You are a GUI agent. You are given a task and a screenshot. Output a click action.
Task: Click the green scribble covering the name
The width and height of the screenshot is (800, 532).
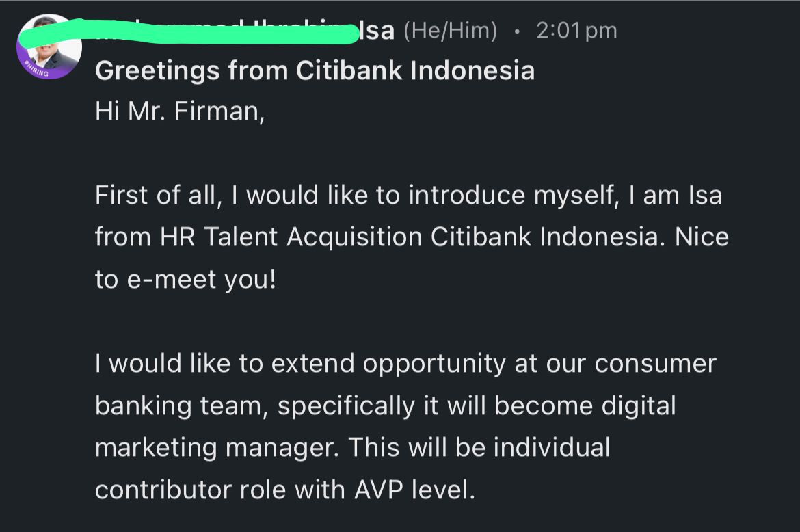(214, 31)
